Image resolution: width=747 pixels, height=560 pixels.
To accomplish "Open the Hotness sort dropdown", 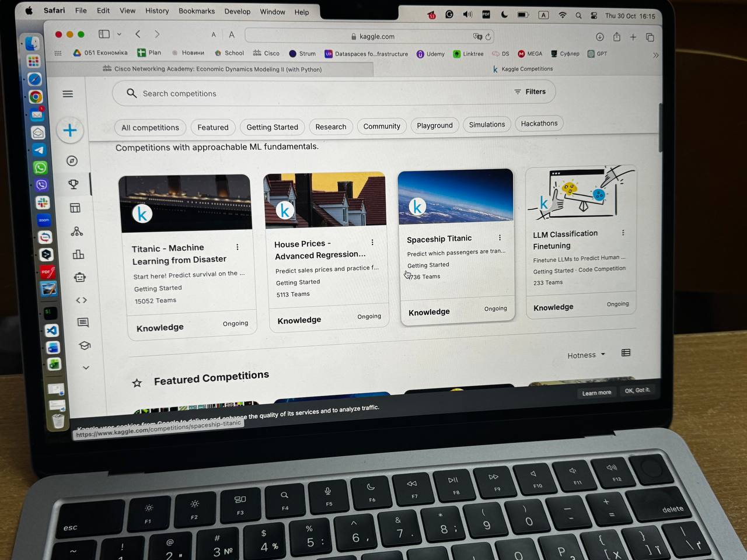I will pos(587,355).
